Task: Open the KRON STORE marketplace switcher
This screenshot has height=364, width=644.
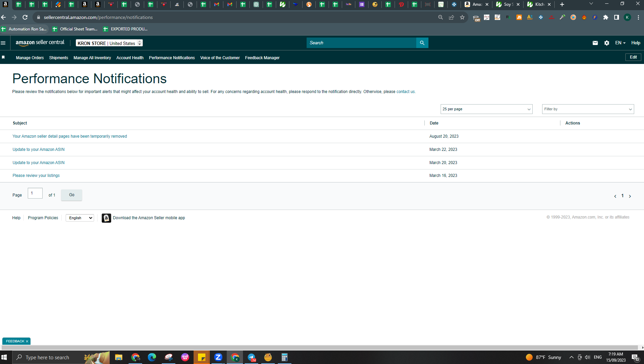Action: coord(109,43)
